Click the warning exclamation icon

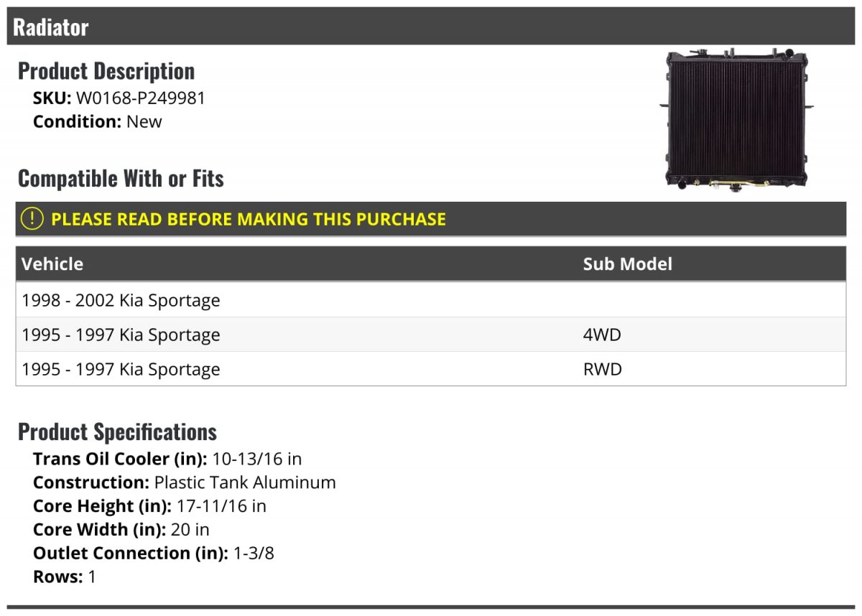tap(32, 219)
